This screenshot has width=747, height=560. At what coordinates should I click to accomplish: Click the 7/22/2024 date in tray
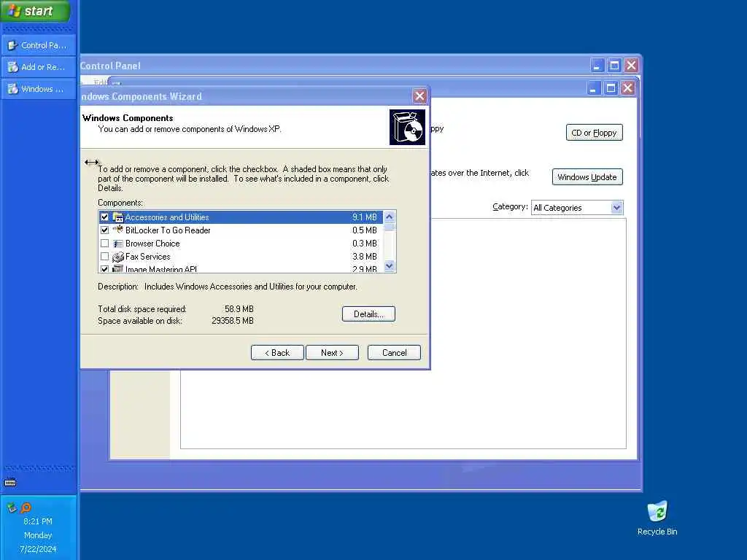(x=38, y=549)
